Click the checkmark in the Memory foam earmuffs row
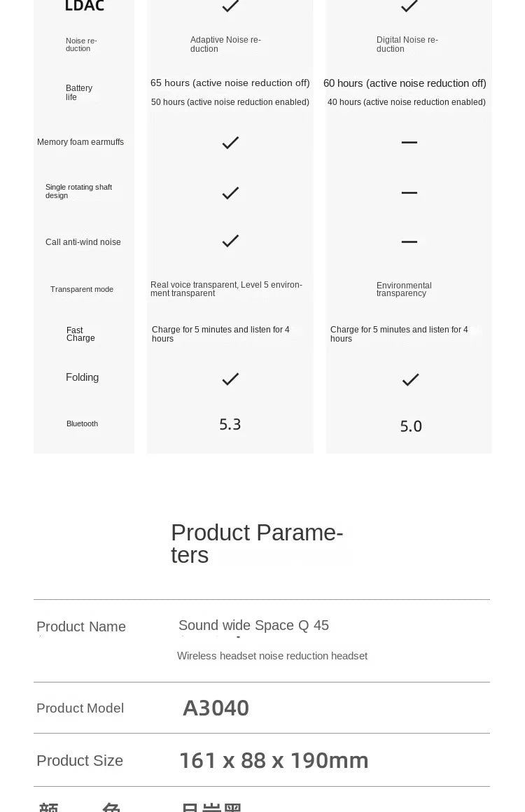The height and width of the screenshot is (812, 525). click(230, 143)
